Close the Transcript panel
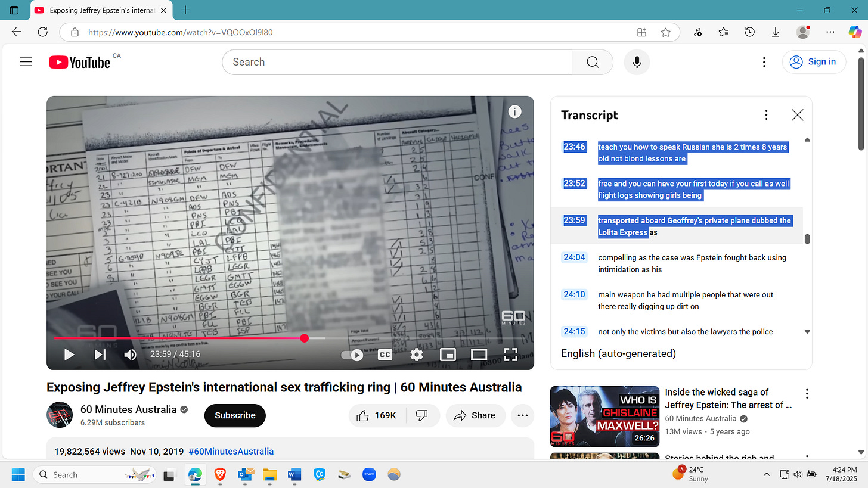868x488 pixels. tap(797, 115)
